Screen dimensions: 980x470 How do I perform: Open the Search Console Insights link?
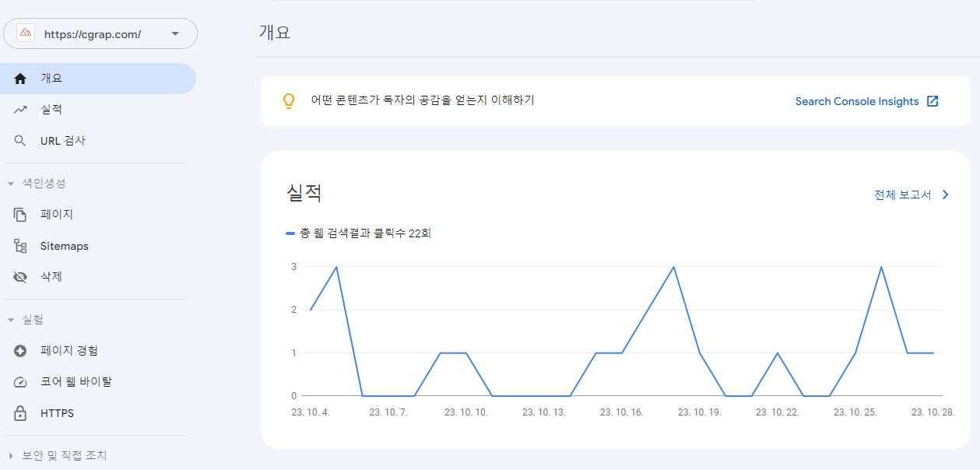(857, 101)
